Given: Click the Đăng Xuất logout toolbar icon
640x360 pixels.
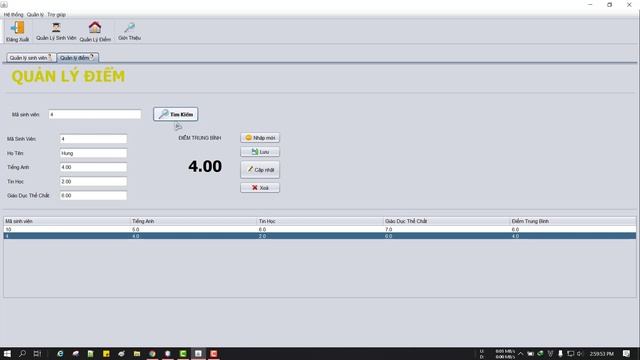Looking at the screenshot, I should pos(18,31).
